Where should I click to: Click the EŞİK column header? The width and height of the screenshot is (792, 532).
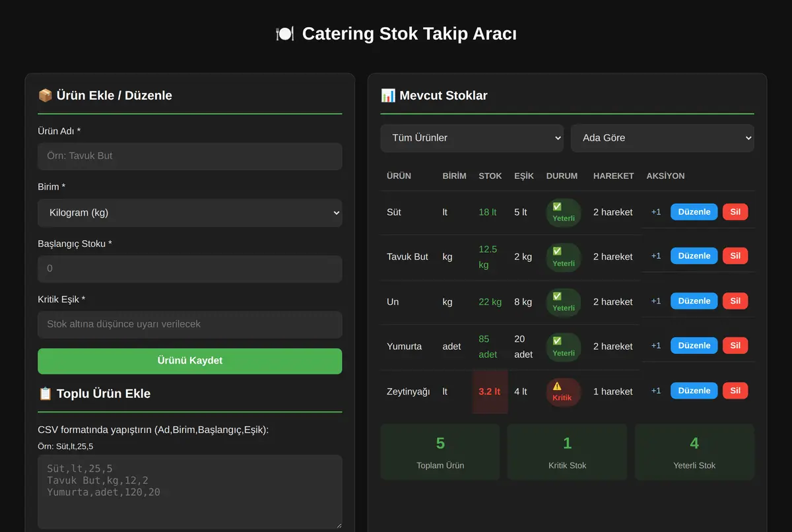pos(524,176)
